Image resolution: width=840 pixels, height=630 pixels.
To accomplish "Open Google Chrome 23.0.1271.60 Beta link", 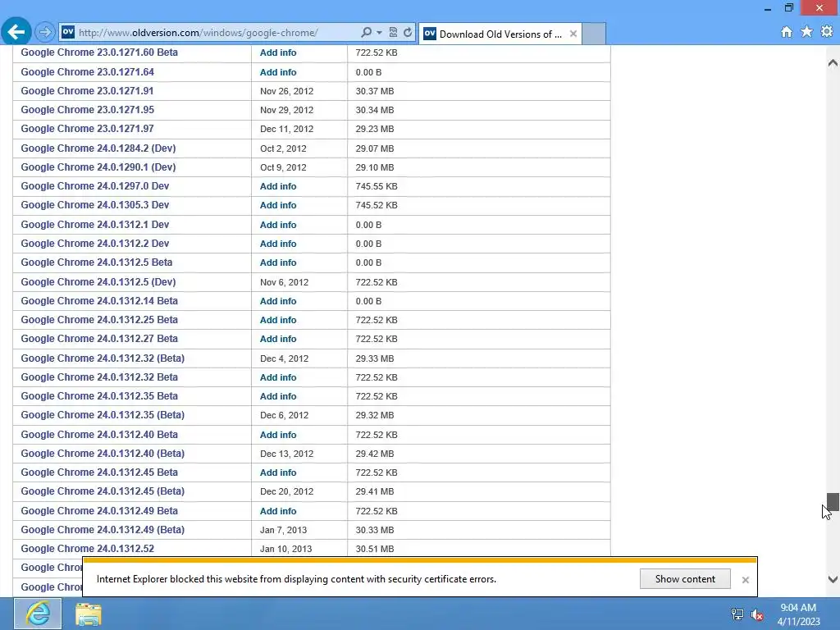I will point(99,52).
